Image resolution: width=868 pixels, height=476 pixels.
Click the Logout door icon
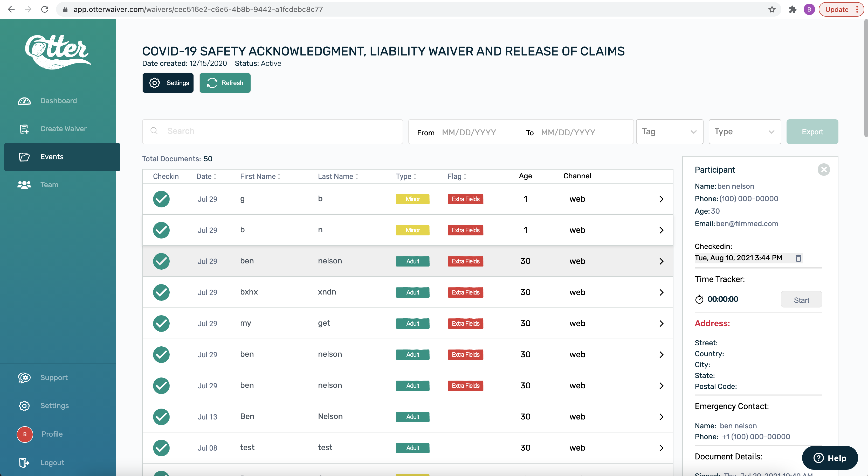pos(24,463)
